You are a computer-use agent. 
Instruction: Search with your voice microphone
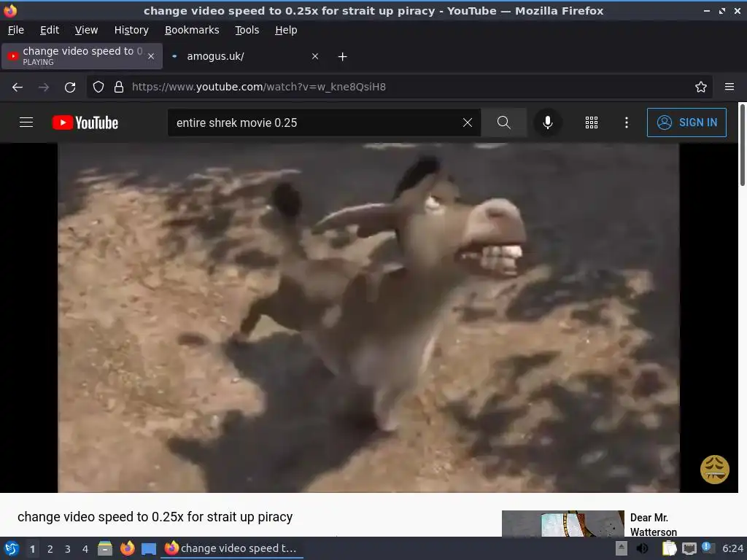(547, 122)
